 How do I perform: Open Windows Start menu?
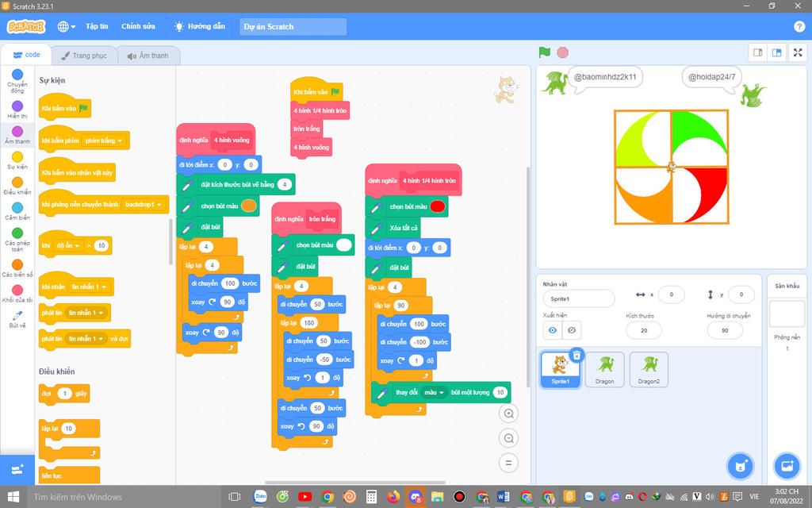(13, 497)
